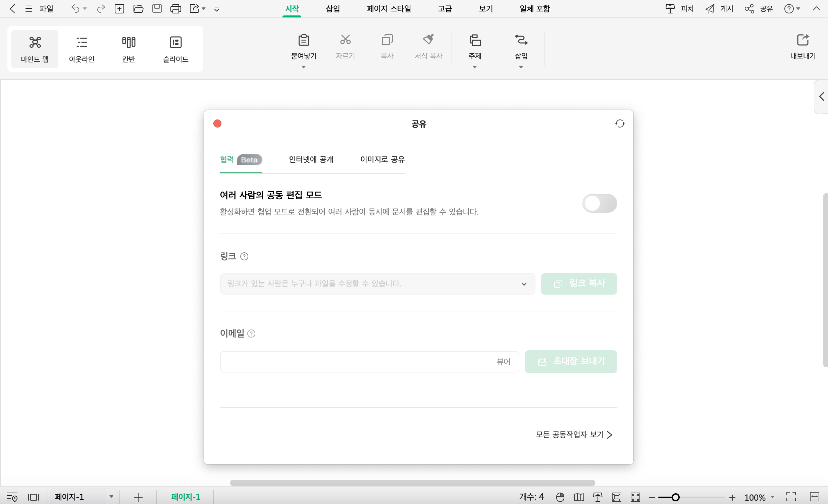Click the 주제 topic icon
The height and width of the screenshot is (504, 828).
(475, 40)
